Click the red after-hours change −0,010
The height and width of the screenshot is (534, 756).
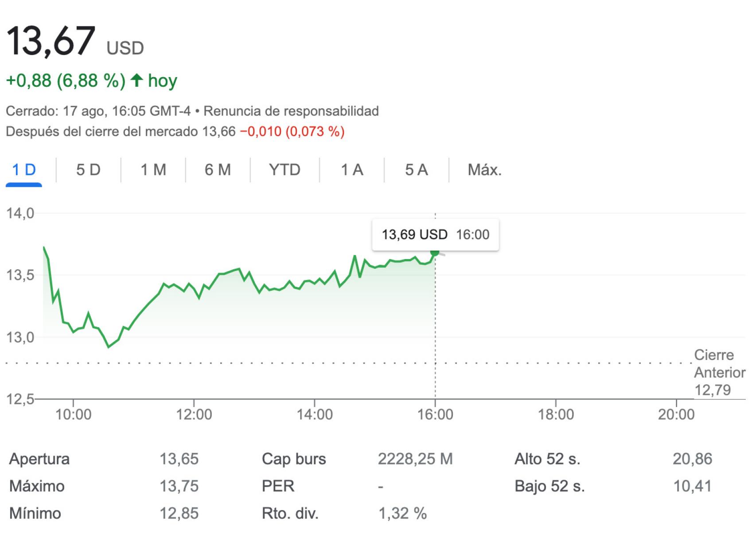coord(261,132)
